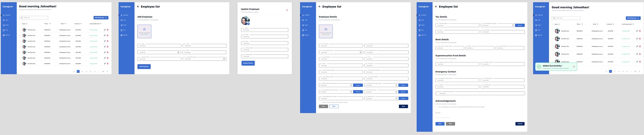Click camera upload box on Add Employee screen
644x135 pixels.
point(144,31)
